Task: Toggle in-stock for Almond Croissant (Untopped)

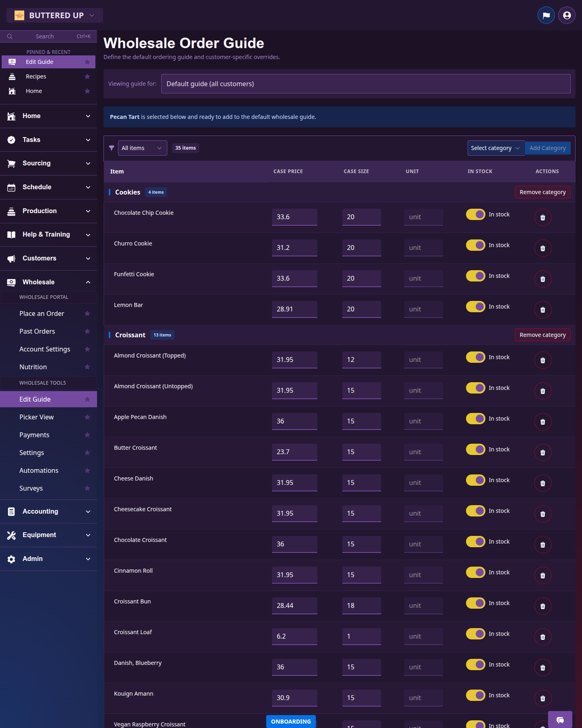Action: coord(475,388)
